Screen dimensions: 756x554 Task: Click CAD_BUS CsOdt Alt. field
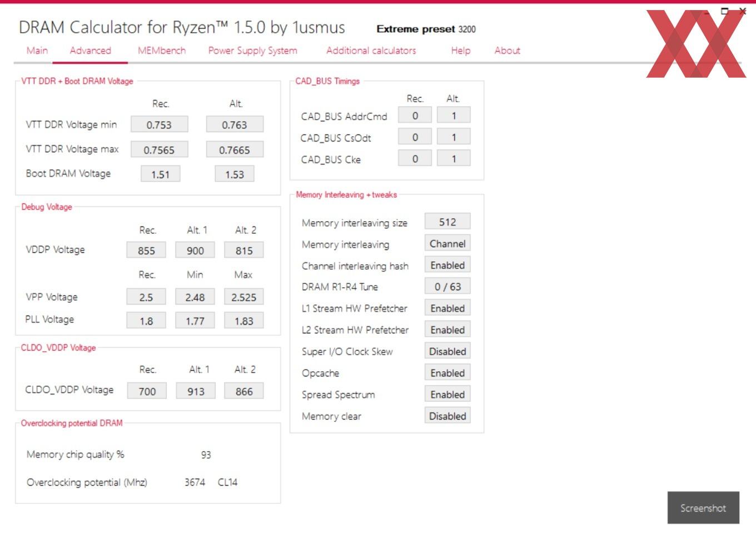click(454, 137)
